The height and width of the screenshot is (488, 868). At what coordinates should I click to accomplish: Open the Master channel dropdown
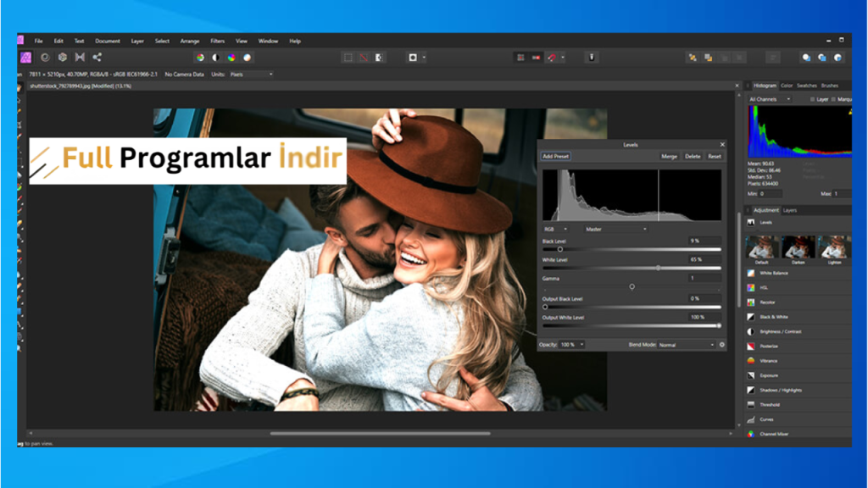(x=616, y=229)
